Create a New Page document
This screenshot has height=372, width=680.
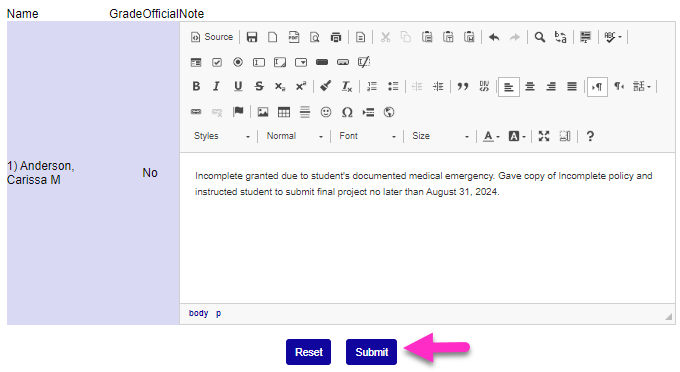tap(273, 37)
